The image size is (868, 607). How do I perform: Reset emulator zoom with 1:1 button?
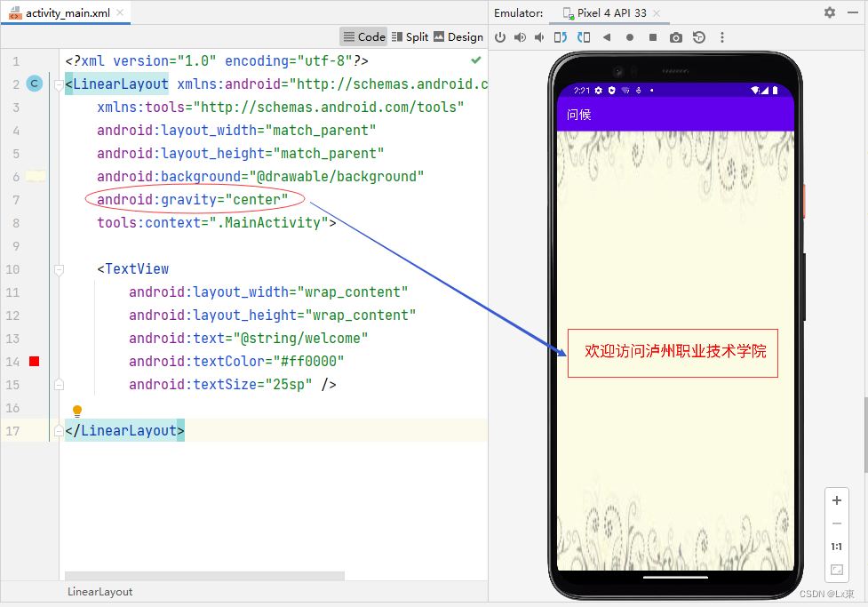point(836,546)
